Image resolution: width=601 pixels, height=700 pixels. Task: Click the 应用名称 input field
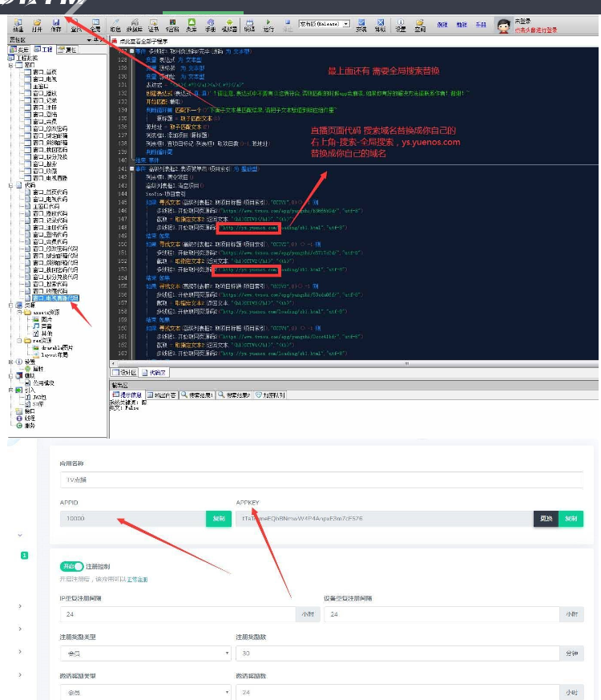click(321, 479)
